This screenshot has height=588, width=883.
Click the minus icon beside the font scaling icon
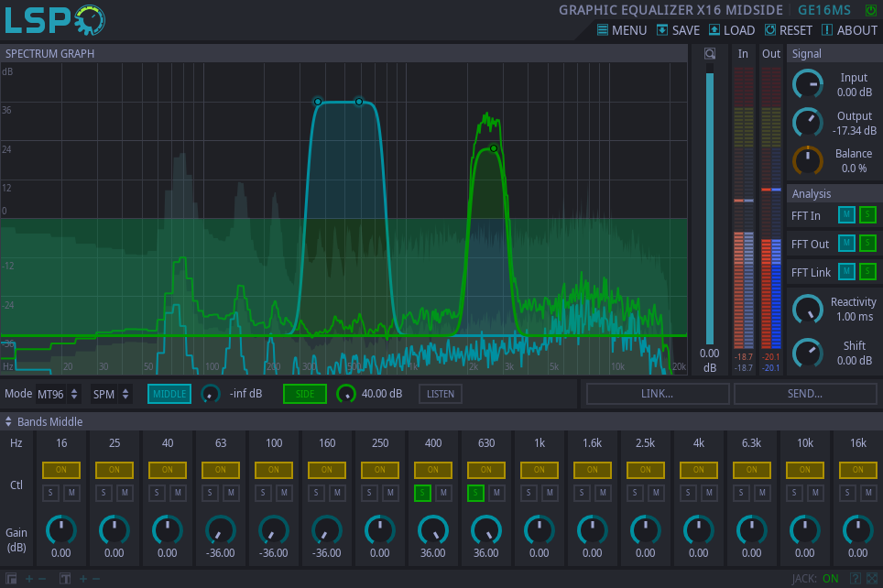(x=96, y=579)
